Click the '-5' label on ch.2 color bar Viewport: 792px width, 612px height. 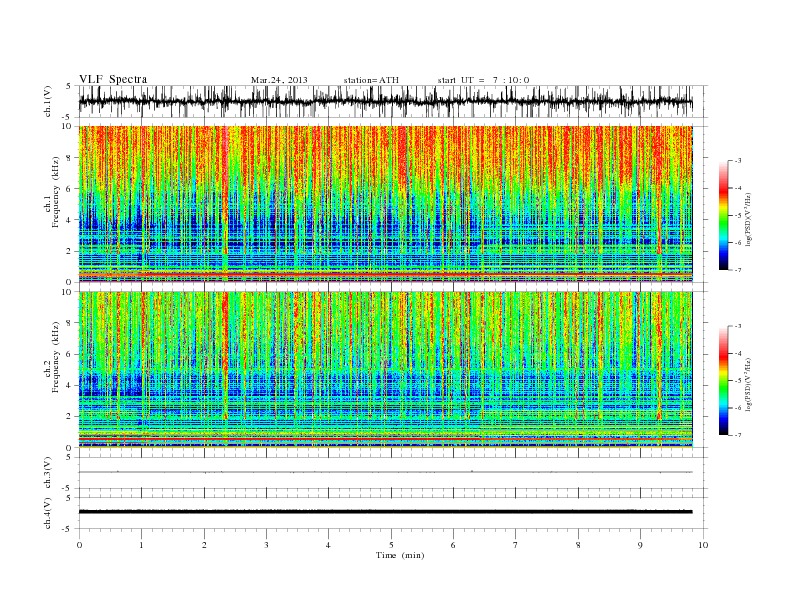pos(738,381)
